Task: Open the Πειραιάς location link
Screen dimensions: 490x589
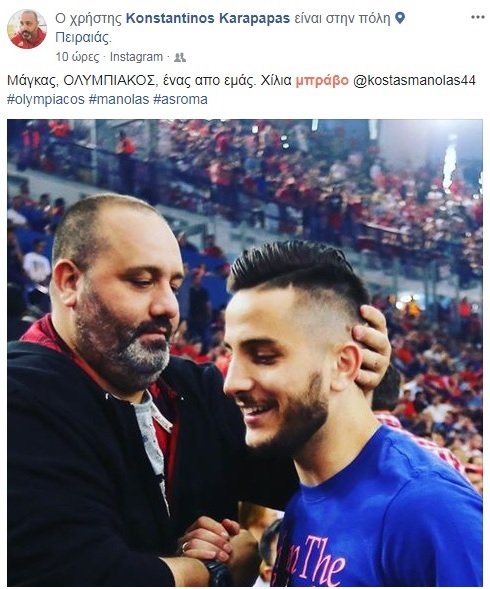Action: (83, 38)
